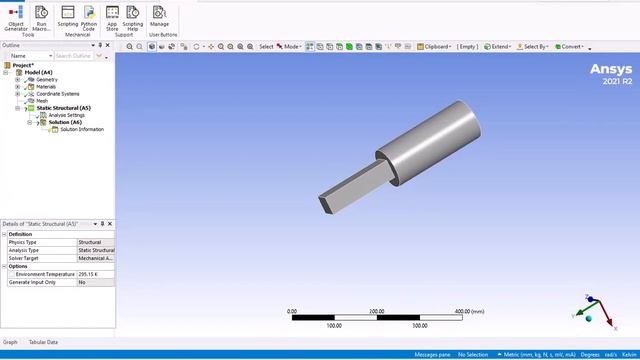Collapse the Options section in Details
This screenshot has height=360, width=640.
4,266
